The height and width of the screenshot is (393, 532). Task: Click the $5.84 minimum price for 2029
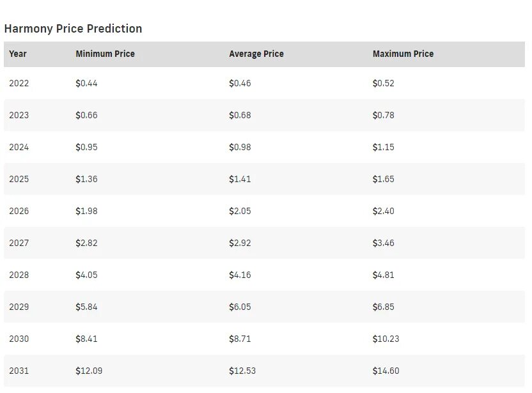[x=86, y=307]
